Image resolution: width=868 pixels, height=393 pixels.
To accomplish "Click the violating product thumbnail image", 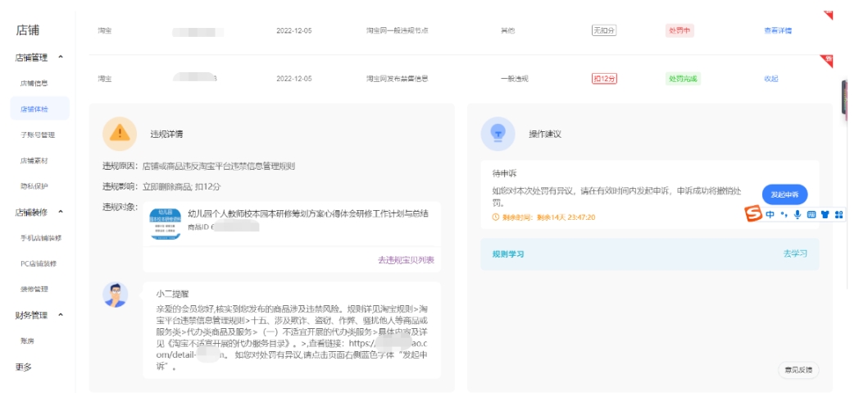I will pos(166,223).
